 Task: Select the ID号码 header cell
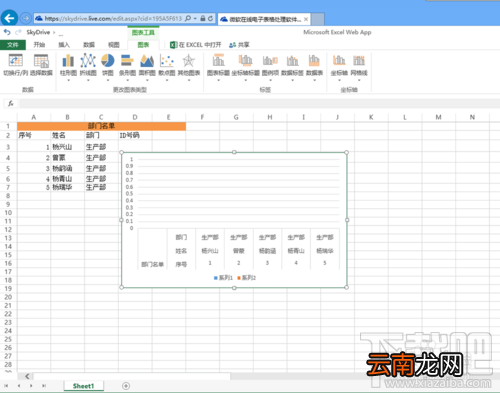tap(135, 135)
